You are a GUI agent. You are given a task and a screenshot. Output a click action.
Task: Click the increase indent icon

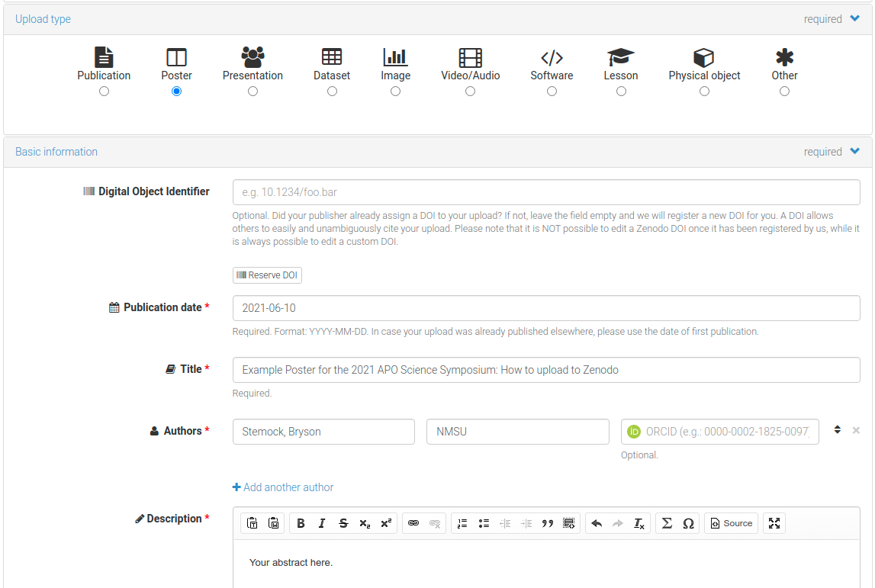[x=526, y=523]
